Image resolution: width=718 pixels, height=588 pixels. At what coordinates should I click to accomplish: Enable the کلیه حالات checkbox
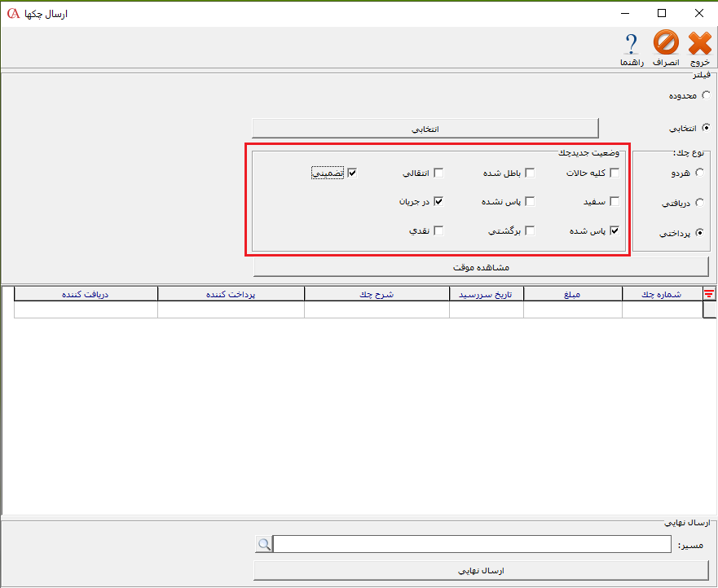click(x=616, y=173)
